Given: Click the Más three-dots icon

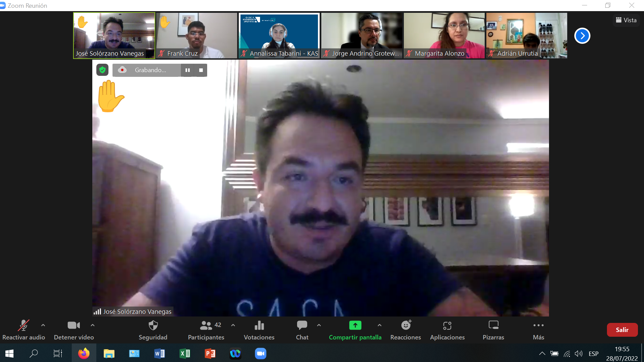Looking at the screenshot, I should (538, 326).
